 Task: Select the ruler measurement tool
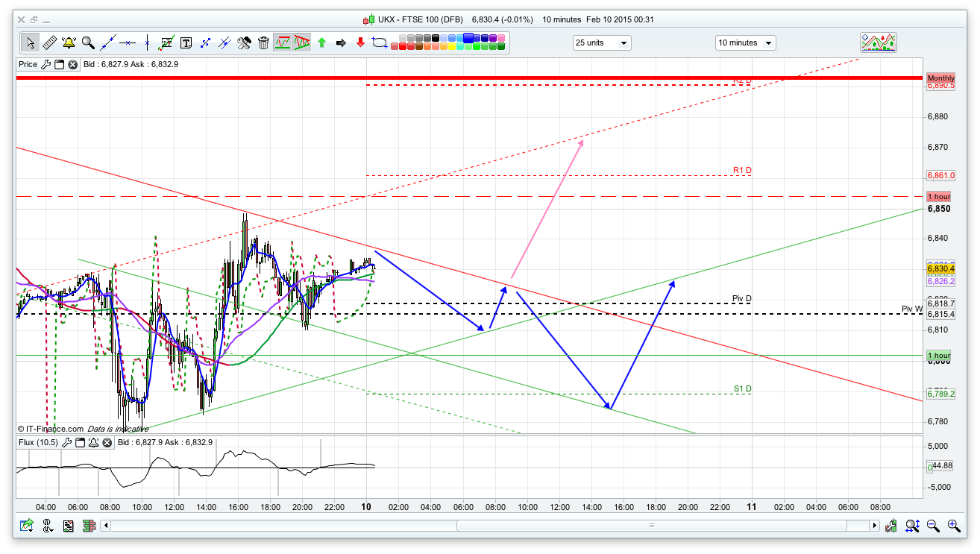pyautogui.click(x=49, y=43)
